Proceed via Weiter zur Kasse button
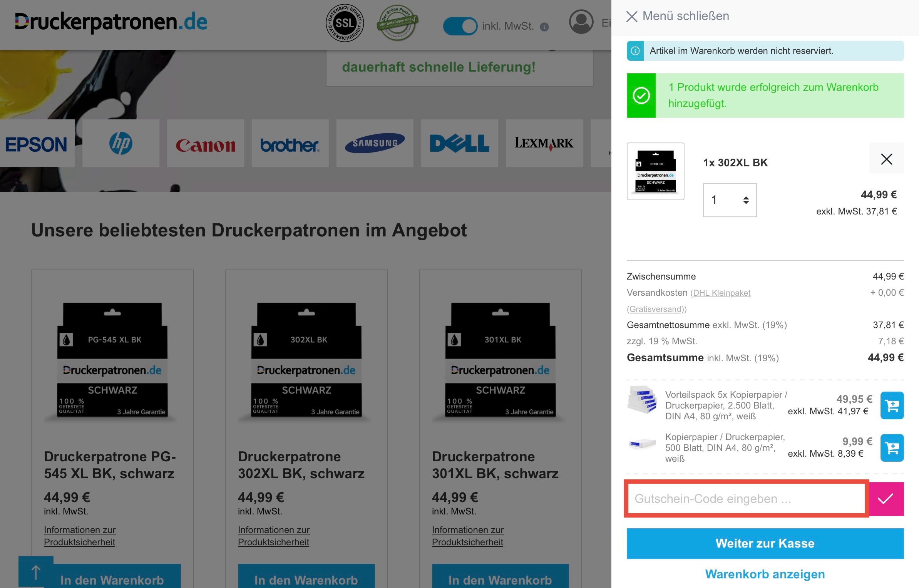Screen dimensions: 919x588 click(x=765, y=543)
